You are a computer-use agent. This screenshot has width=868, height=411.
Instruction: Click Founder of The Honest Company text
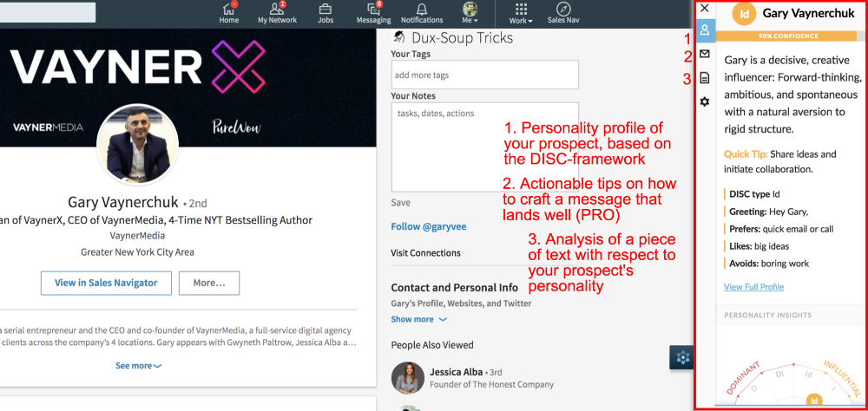pyautogui.click(x=491, y=384)
